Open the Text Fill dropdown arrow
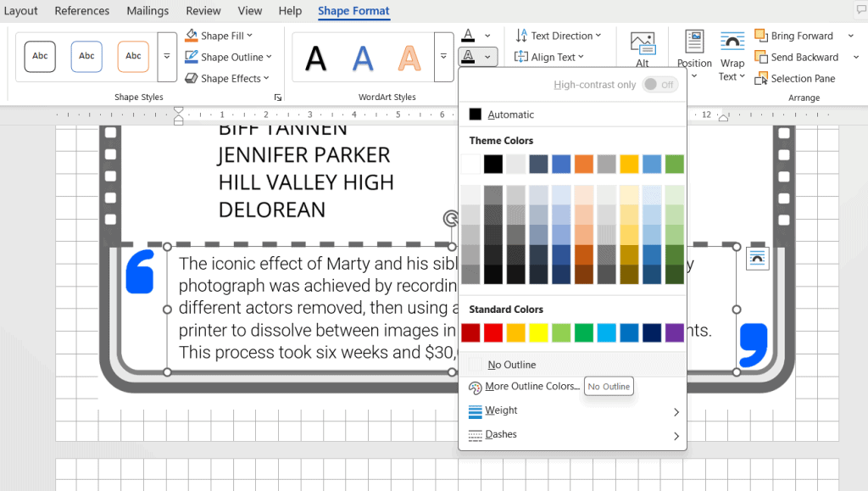 [487, 36]
